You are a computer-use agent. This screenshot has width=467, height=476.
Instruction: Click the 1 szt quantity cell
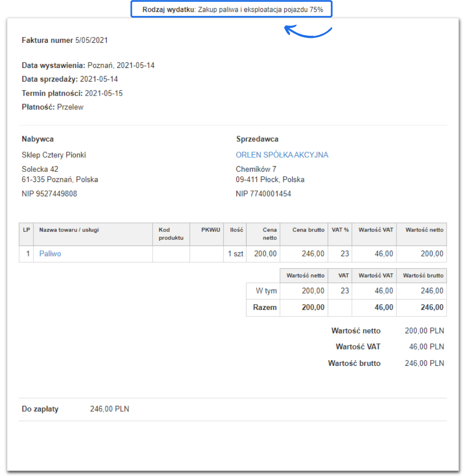click(x=235, y=254)
